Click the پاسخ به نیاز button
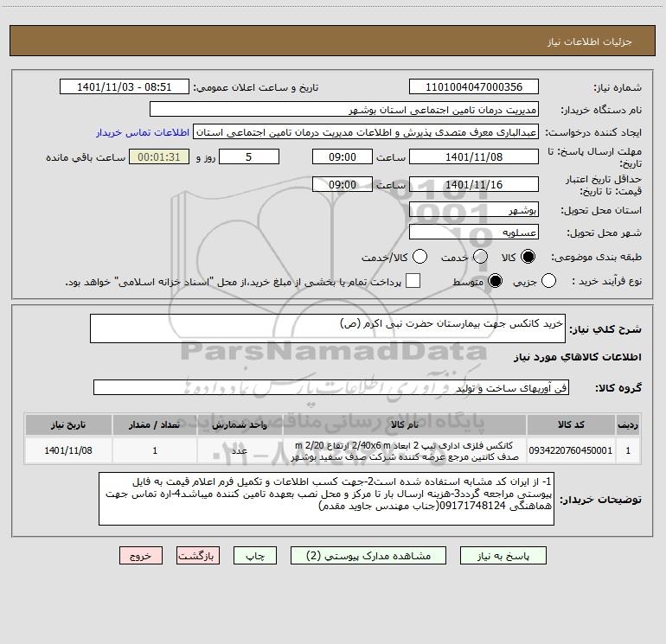Screen dimensions: 666x644 tap(503, 556)
